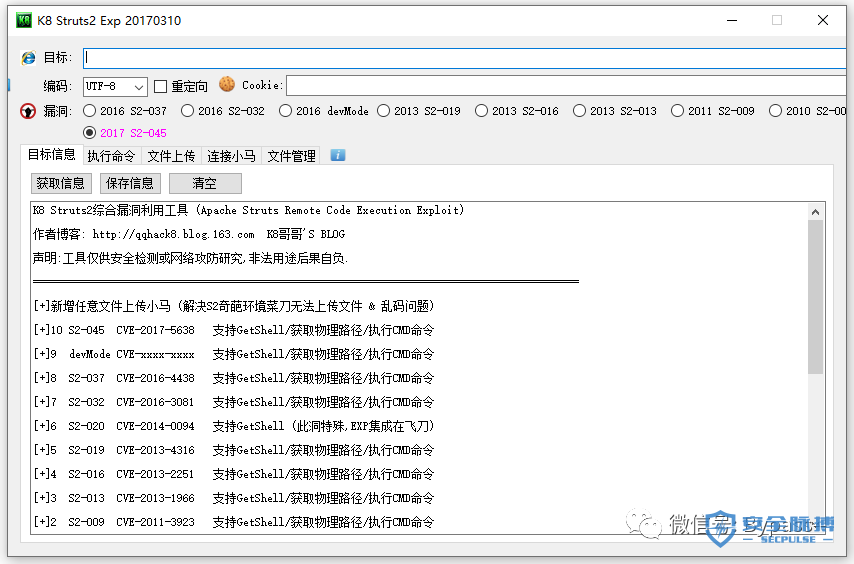The width and height of the screenshot is (854, 564).
Task: Select the 2010 S2-00x radio button
Action: 776,111
